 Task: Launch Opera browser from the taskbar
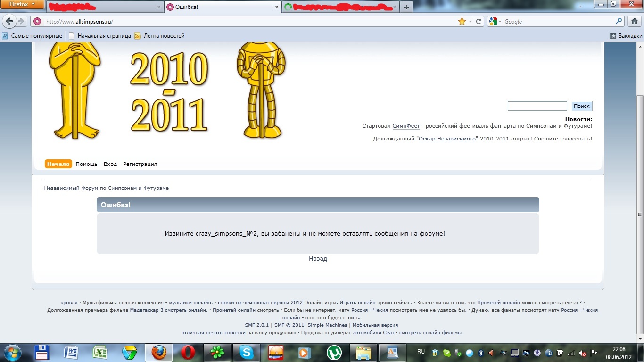pyautogui.click(x=188, y=353)
